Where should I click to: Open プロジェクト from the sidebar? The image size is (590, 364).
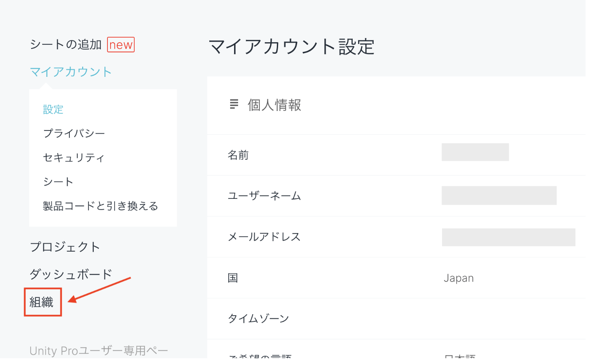coord(65,247)
